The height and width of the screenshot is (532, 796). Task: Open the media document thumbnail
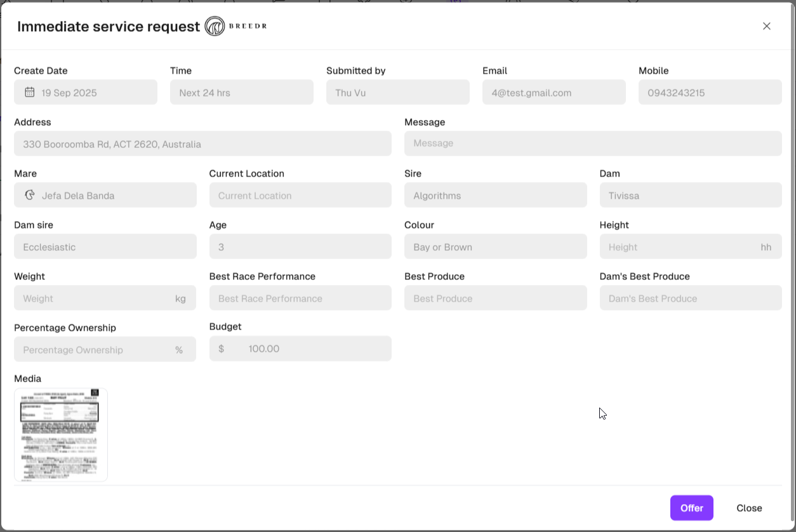pos(61,435)
